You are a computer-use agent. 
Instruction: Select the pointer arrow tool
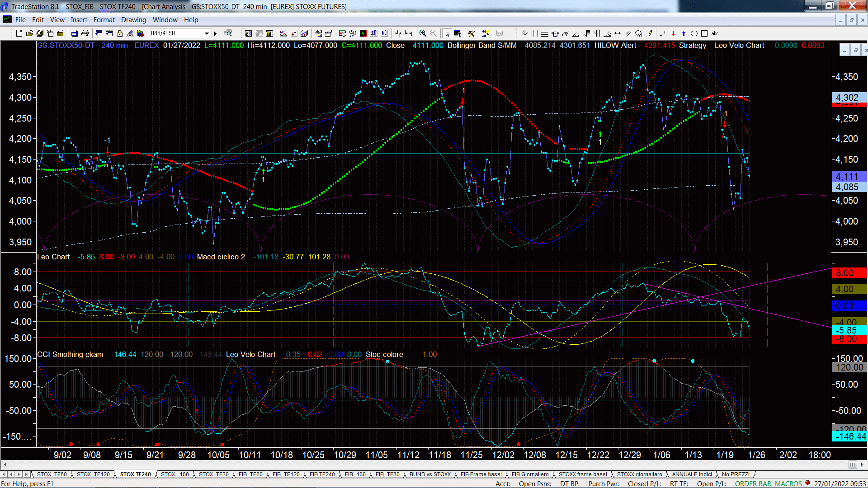click(447, 33)
